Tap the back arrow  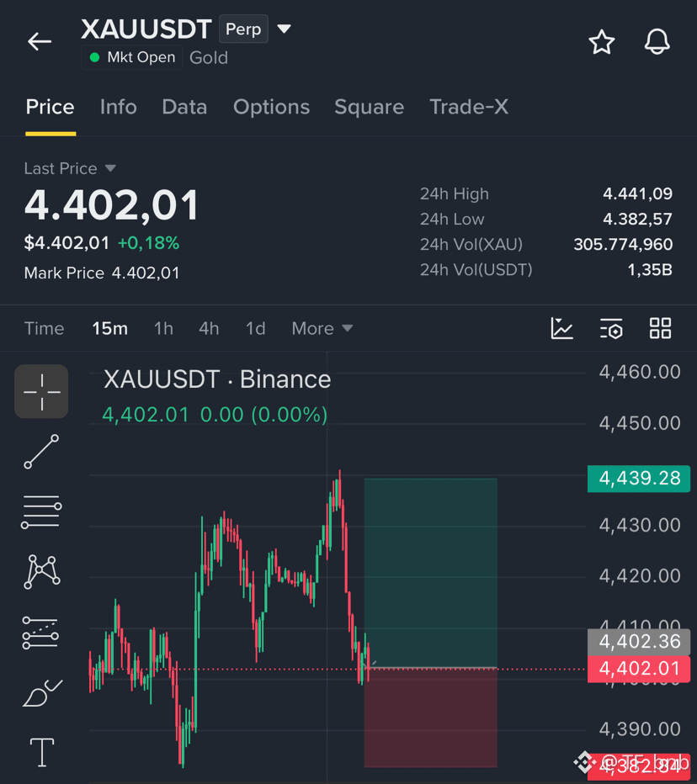(x=40, y=41)
